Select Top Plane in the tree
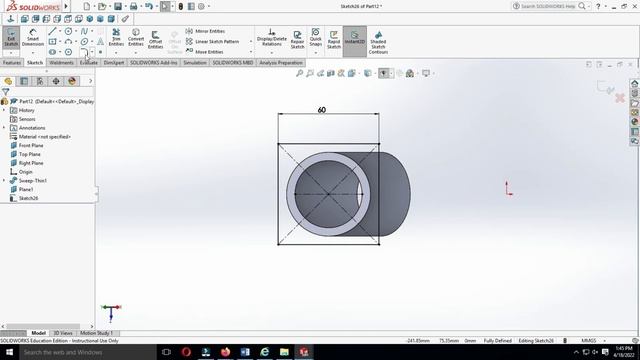640x360 pixels. click(x=26, y=154)
